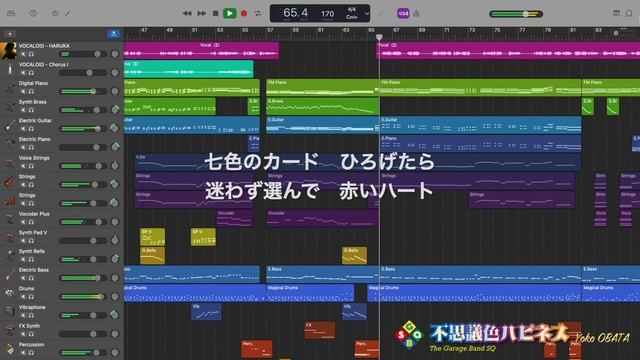640x360 pixels.
Task: Click the bar position display 65.4
Action: click(x=296, y=13)
